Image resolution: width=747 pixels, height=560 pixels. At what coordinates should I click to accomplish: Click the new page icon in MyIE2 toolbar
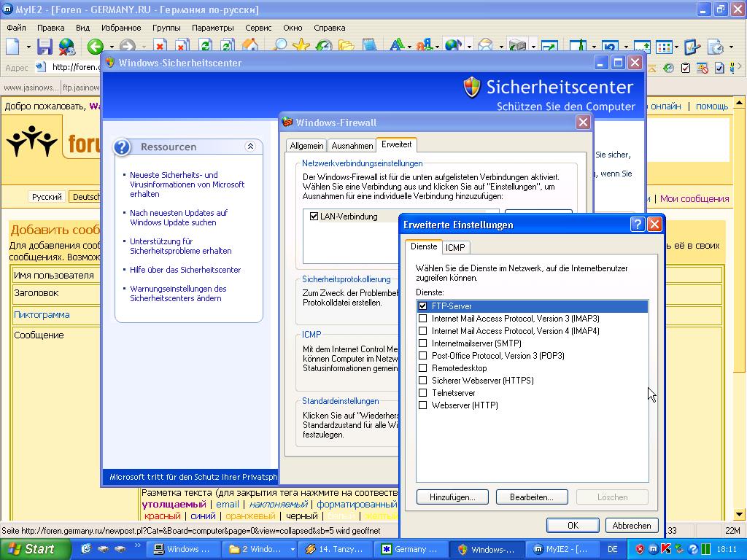[13, 46]
